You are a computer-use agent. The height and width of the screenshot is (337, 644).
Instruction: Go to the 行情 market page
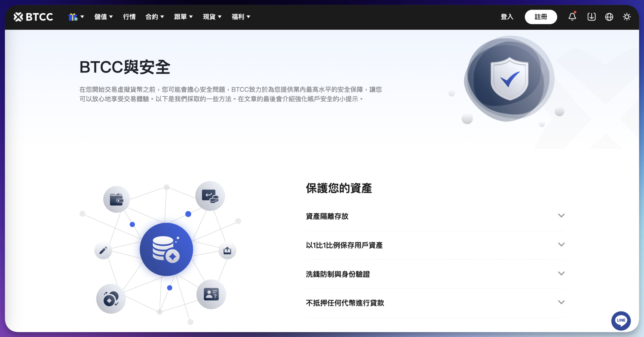(129, 17)
